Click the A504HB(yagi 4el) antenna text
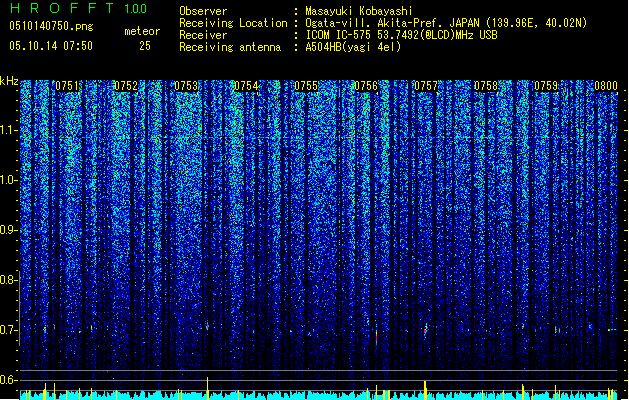The width and height of the screenshot is (629, 400). [x=353, y=47]
